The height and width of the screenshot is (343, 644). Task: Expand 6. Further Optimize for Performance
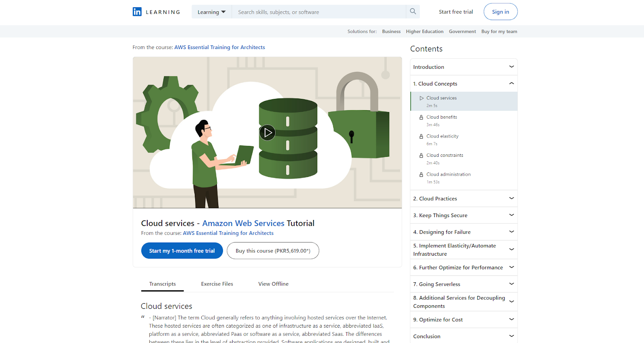464,267
